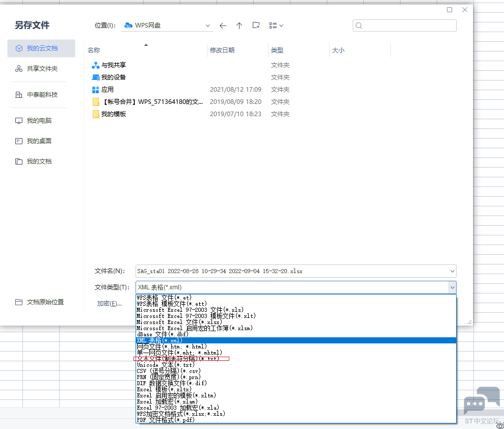This screenshot has height=429, width=504.
Task: Select Excel 97-2003 文件(*.xls) type
Action: point(296,310)
